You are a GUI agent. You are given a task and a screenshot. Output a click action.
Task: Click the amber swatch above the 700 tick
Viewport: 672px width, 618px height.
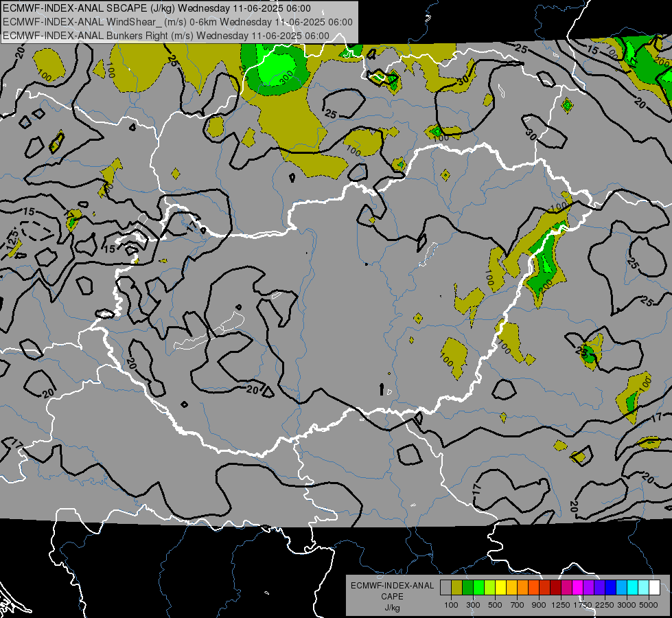pos(511,587)
